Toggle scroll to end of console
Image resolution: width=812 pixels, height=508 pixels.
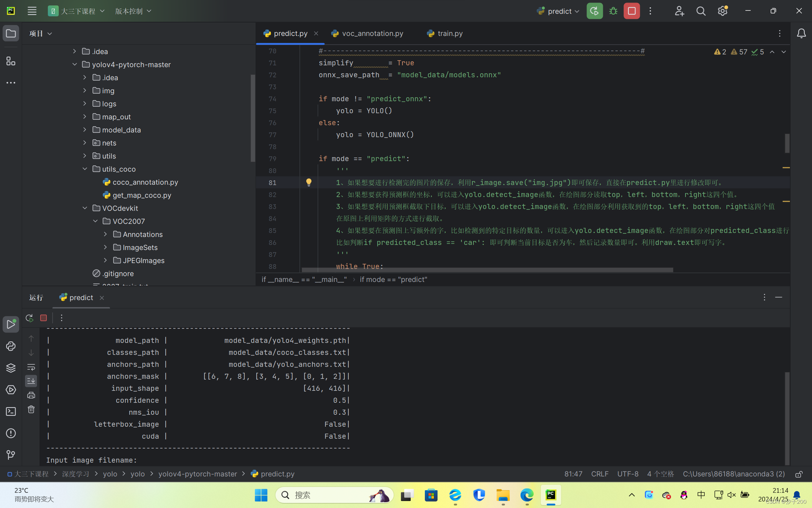[x=31, y=381]
